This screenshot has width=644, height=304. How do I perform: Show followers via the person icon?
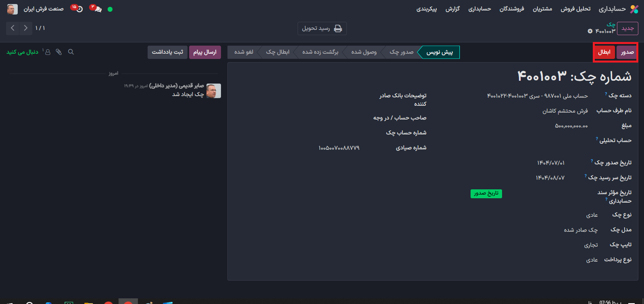pos(47,52)
